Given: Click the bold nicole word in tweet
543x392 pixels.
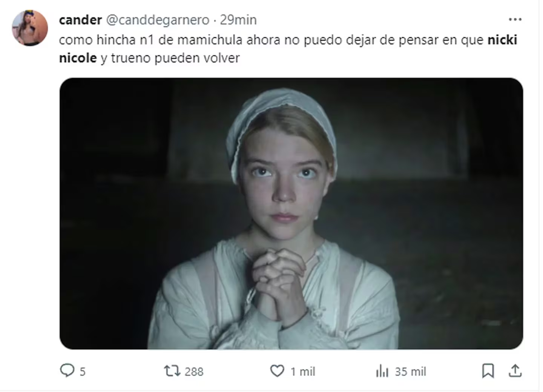Looking at the screenshot, I should click(78, 58).
